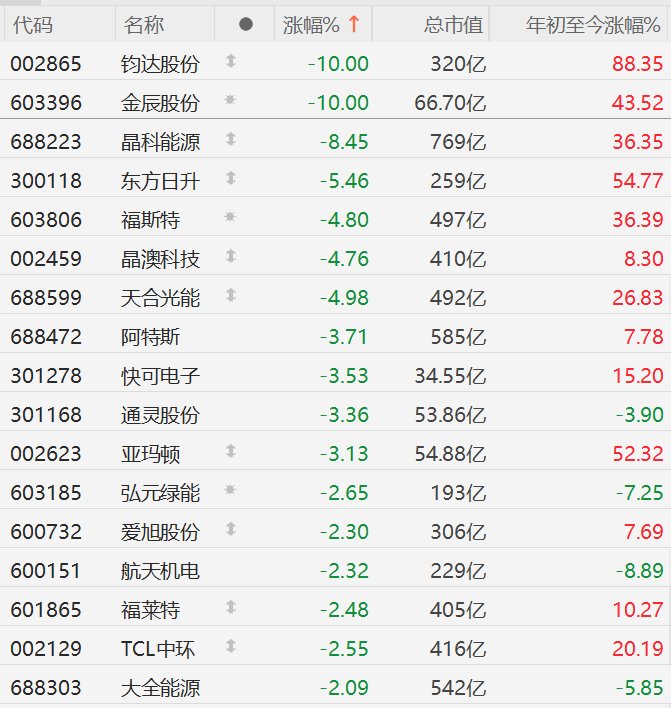Toggle sort direction via 涨幅% orange arrow

[x=353, y=24]
